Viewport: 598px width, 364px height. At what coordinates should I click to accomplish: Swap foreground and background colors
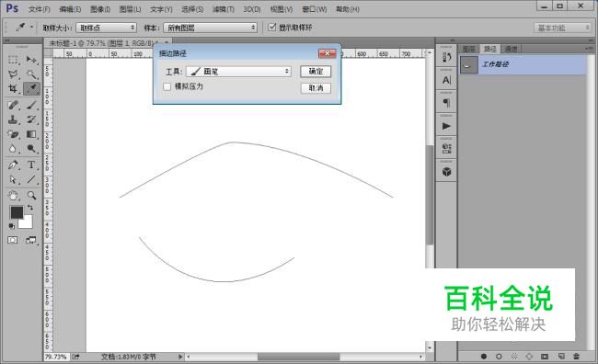[x=30, y=208]
